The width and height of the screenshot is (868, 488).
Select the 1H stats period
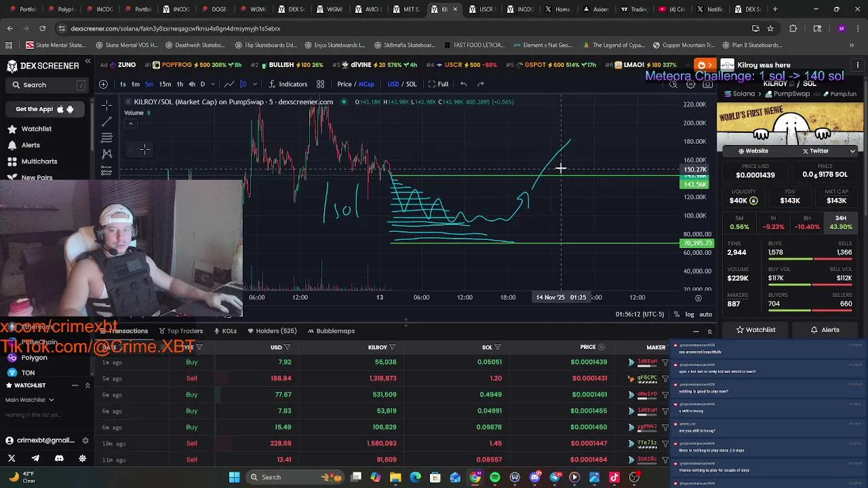pyautogui.click(x=773, y=222)
